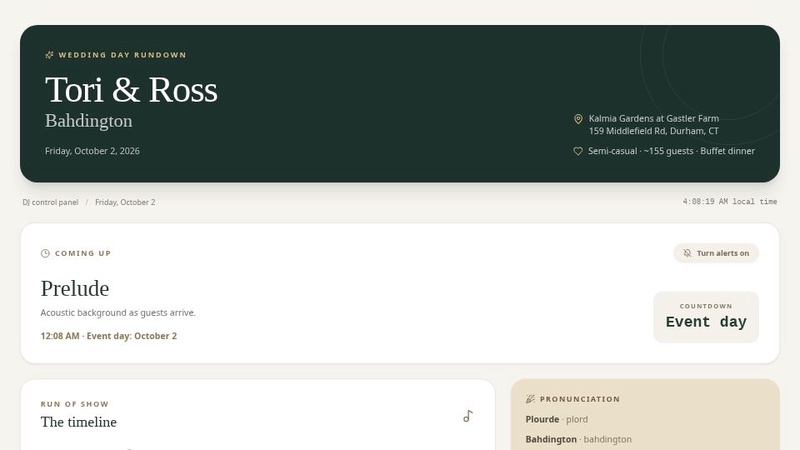Click the Wedding Day Rundown label
Screen dimensions: 800x450
[122, 55]
